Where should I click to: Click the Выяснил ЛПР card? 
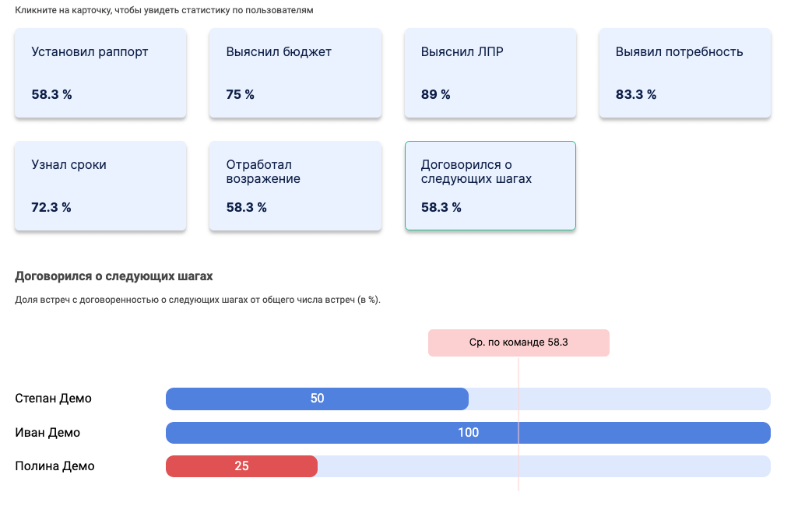490,73
